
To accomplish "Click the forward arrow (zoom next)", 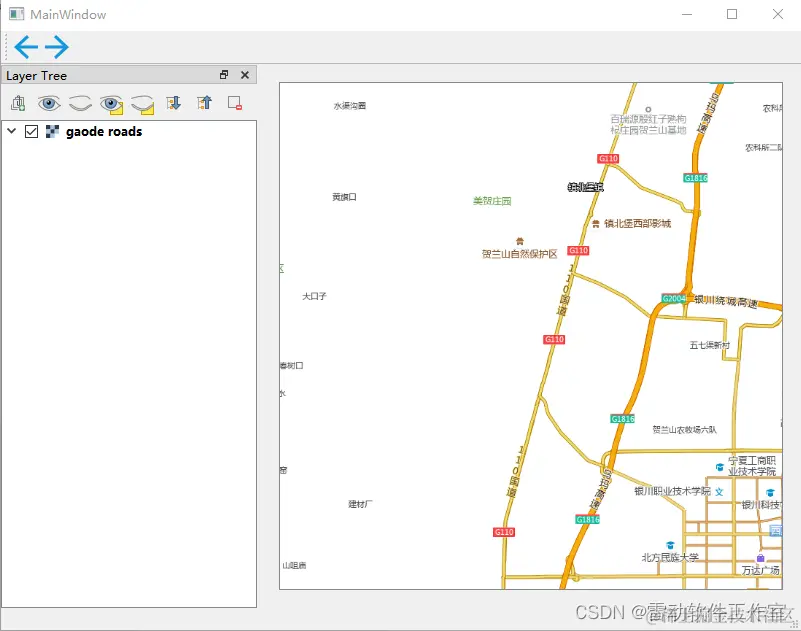I will (57, 47).
